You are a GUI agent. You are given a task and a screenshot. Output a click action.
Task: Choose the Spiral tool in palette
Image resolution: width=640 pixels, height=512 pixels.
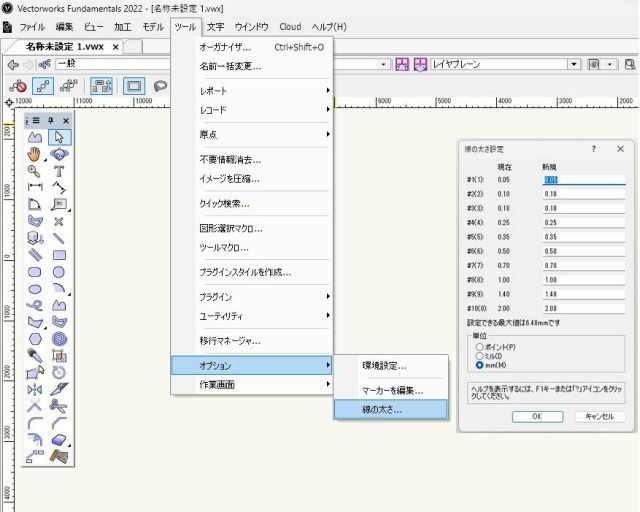[x=59, y=339]
